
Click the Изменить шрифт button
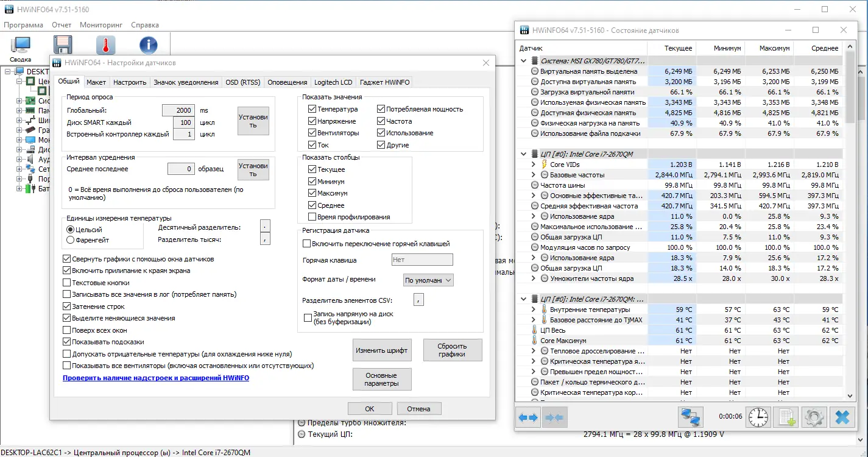(x=382, y=350)
